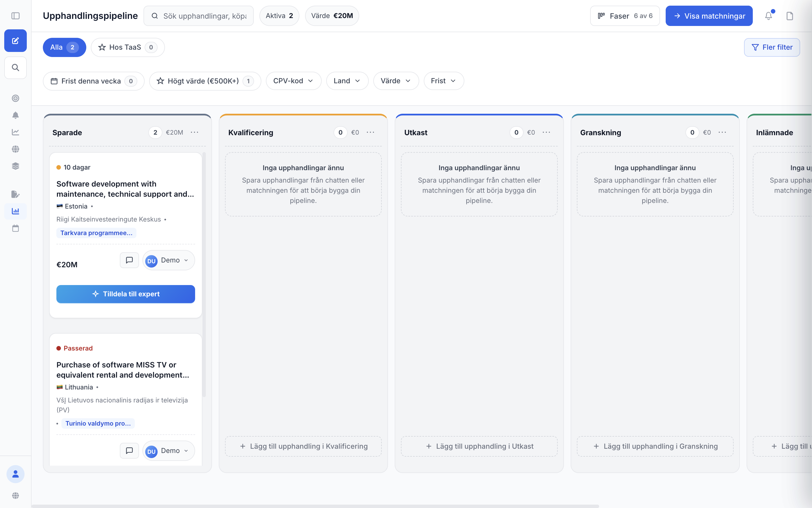This screenshot has width=812, height=508.
Task: Click the Passerad status label
Action: pyautogui.click(x=78, y=348)
